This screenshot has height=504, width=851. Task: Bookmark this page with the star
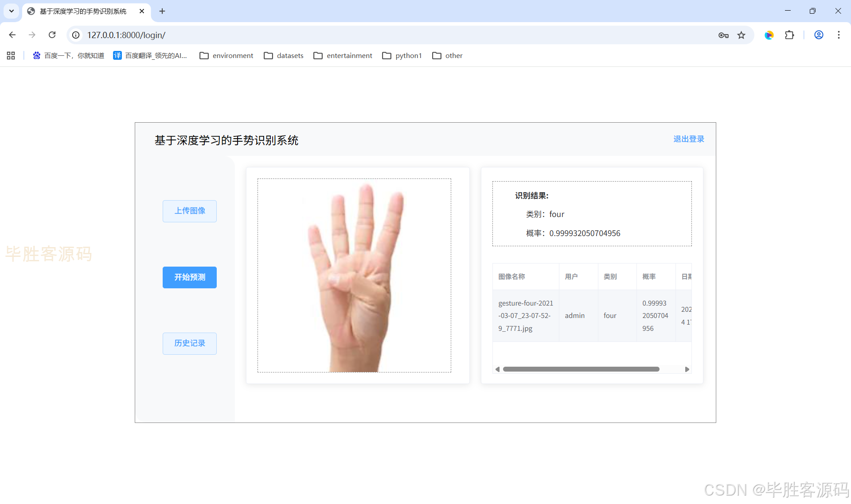click(741, 35)
